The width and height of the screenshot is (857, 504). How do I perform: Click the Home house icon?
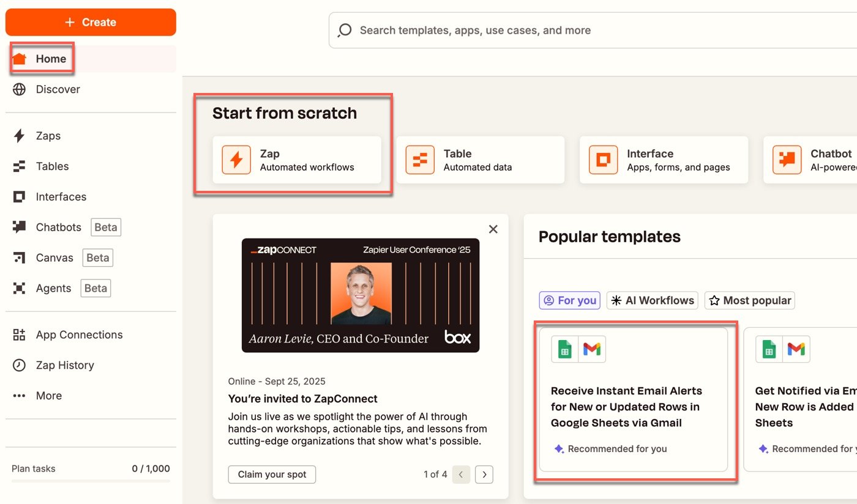pyautogui.click(x=20, y=59)
